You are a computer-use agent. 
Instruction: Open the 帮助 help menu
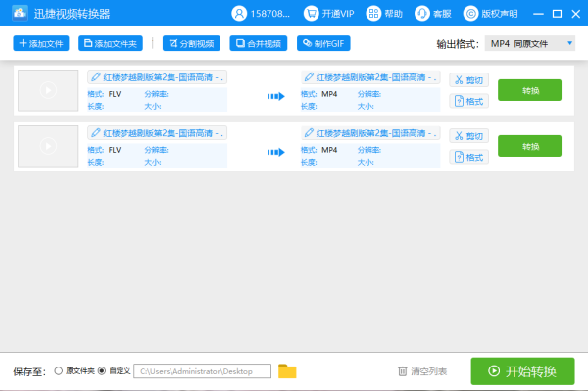coord(384,14)
